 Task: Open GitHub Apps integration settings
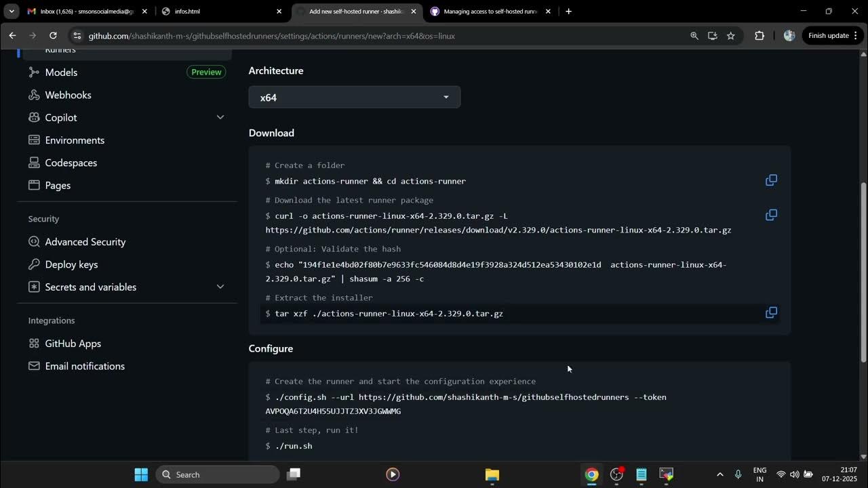(73, 344)
